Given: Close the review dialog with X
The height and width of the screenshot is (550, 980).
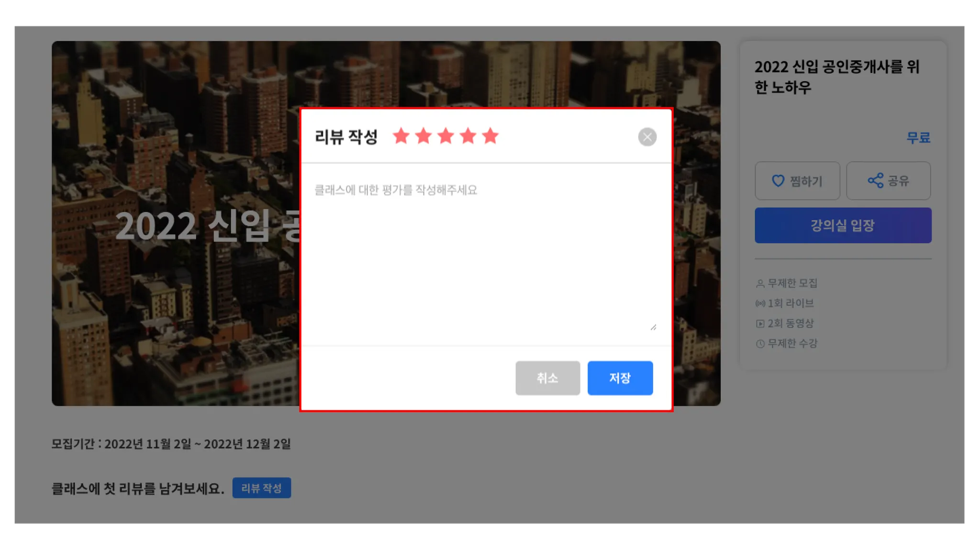Looking at the screenshot, I should [647, 137].
